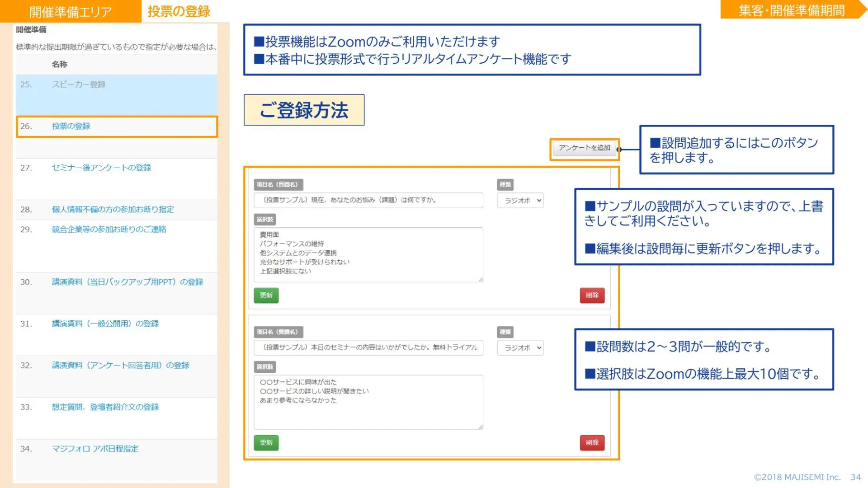This screenshot has height=488, width=868.
Task: Open マジフォロ アポ日程指定 link
Action: point(95,449)
